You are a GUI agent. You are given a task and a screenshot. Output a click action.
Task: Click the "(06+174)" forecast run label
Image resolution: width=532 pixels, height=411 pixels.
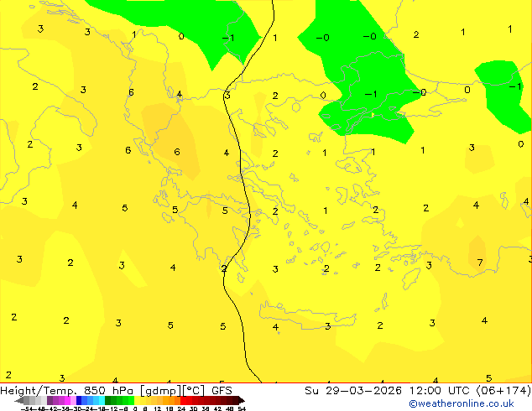pyautogui.click(x=503, y=391)
